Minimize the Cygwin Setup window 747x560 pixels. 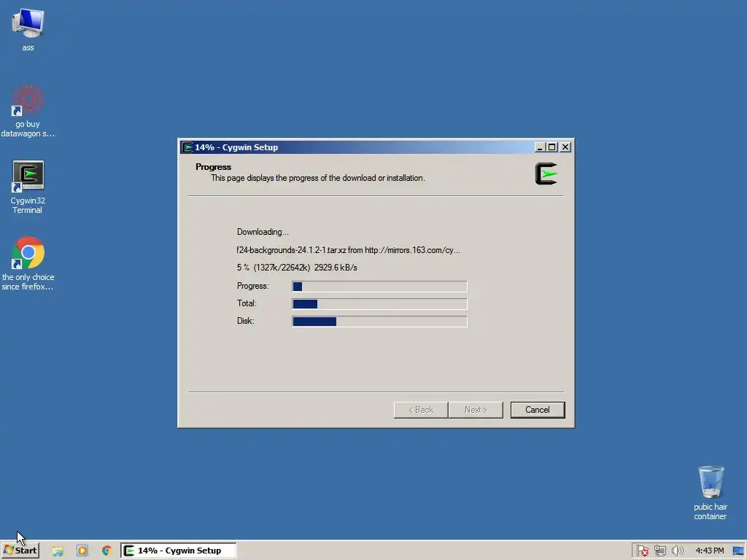(x=540, y=147)
